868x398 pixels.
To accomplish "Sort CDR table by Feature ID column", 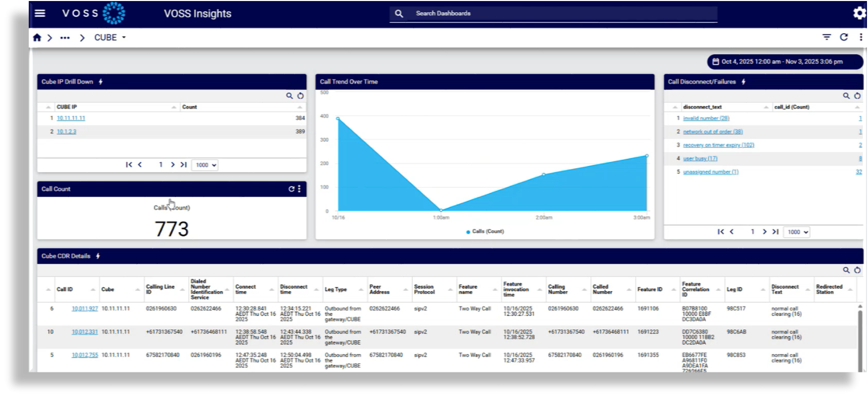I will click(x=649, y=290).
